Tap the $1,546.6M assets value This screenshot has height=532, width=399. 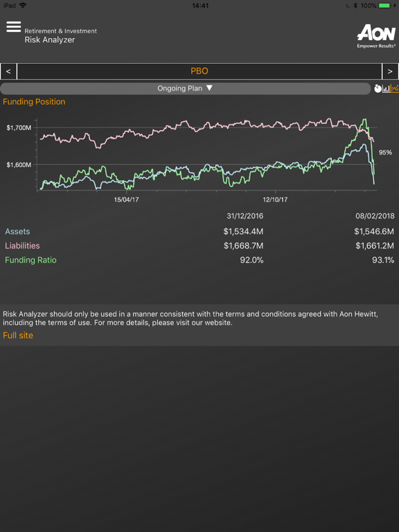(374, 231)
